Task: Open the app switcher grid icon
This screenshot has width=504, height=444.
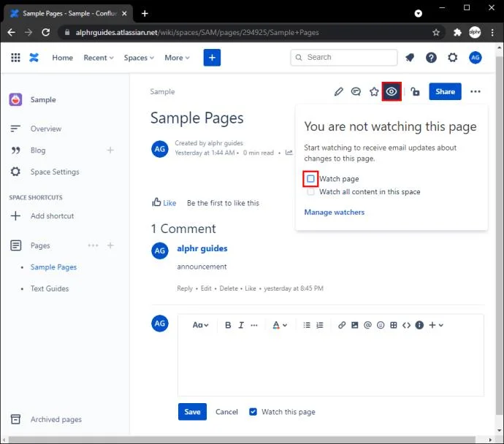Action: [x=15, y=58]
